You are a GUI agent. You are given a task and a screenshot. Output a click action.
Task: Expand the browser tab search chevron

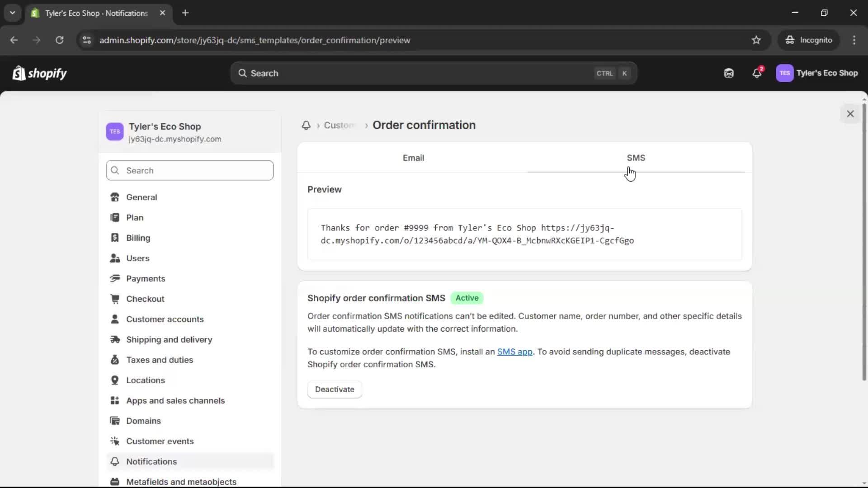pyautogui.click(x=13, y=13)
